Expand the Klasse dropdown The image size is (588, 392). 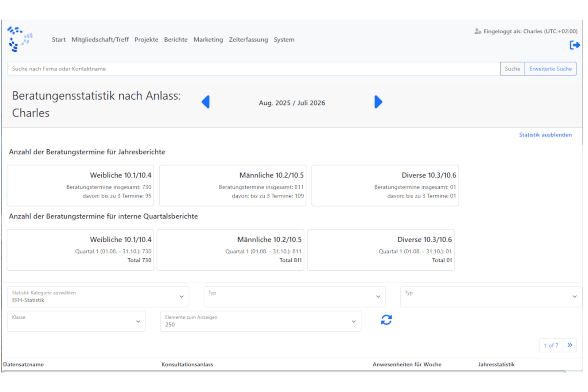(76, 321)
